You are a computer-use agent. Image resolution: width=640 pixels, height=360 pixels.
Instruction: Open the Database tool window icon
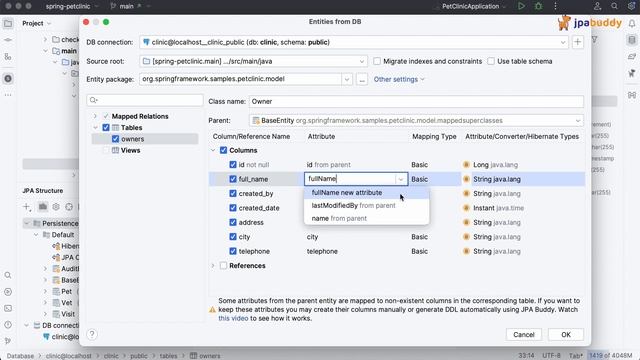[631, 40]
